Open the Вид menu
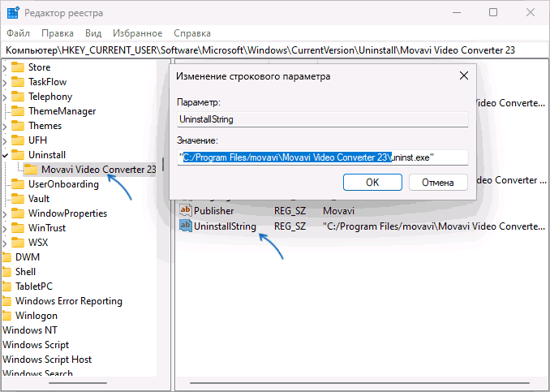 click(x=93, y=33)
